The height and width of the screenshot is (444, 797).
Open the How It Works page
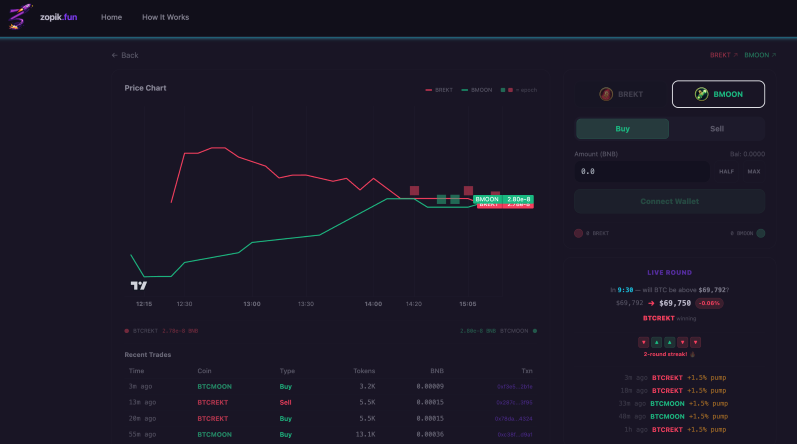pos(166,17)
